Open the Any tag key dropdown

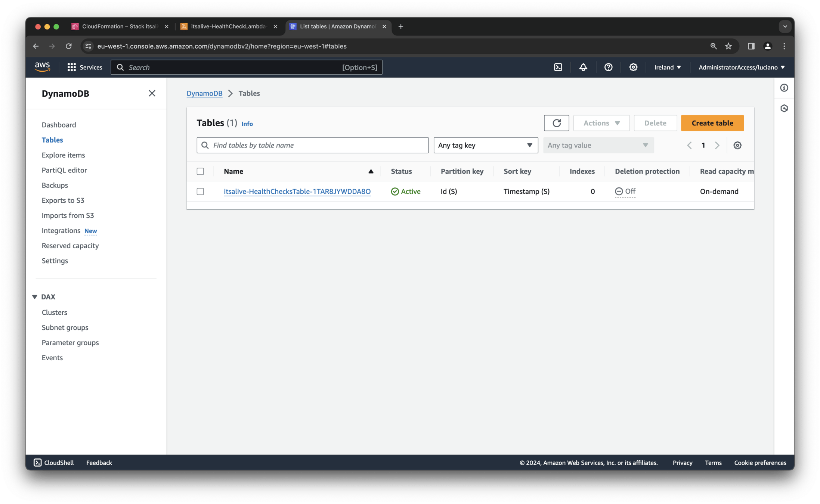pos(485,145)
